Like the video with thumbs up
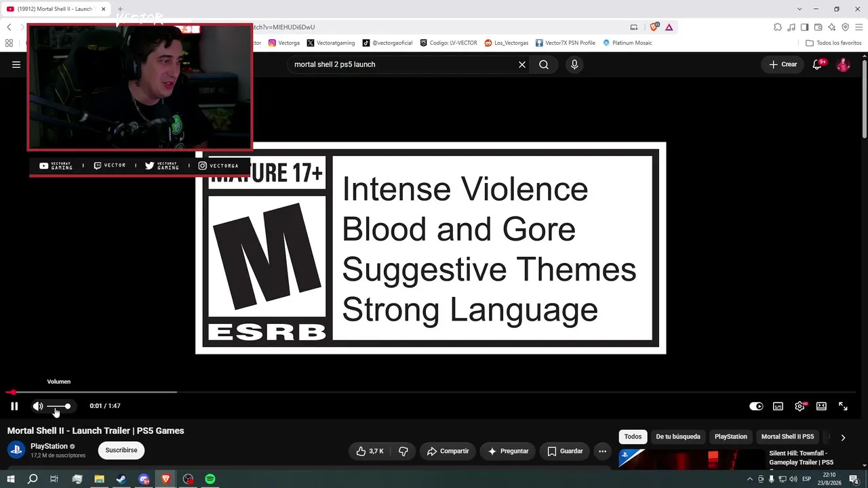This screenshot has width=868, height=488. coord(370,451)
